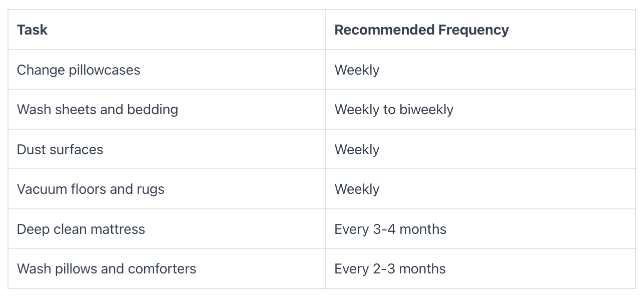Select the word 'comforters' in the table
Screen dimensions: 644x299
(x=162, y=269)
